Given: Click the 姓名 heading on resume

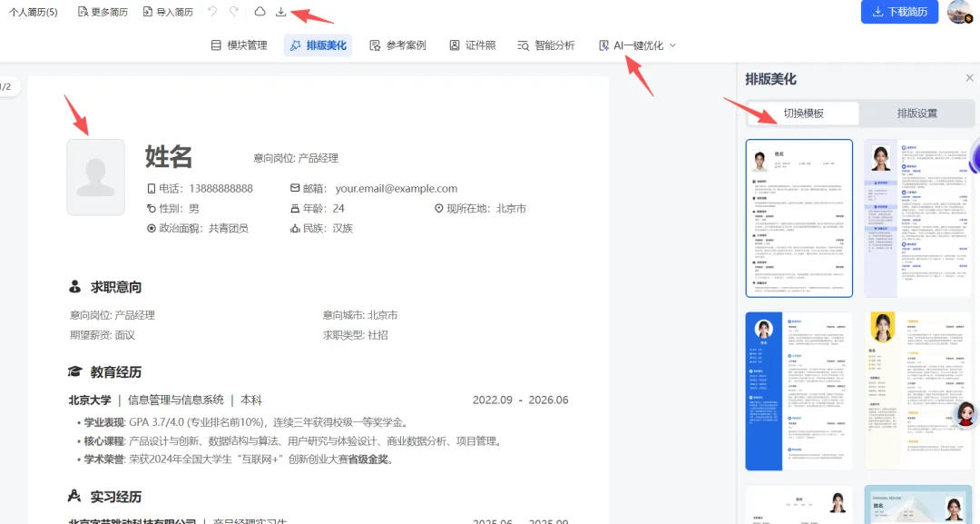Looking at the screenshot, I should [169, 156].
